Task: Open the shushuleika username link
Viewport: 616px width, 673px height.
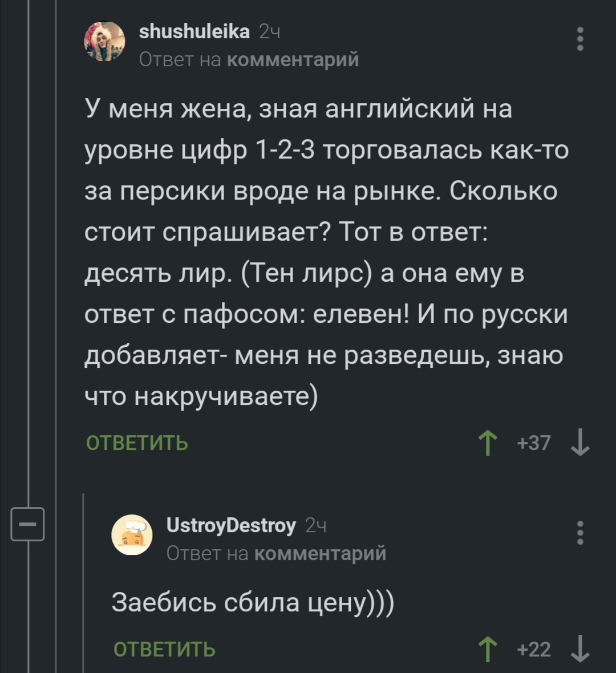Action: pos(194,32)
